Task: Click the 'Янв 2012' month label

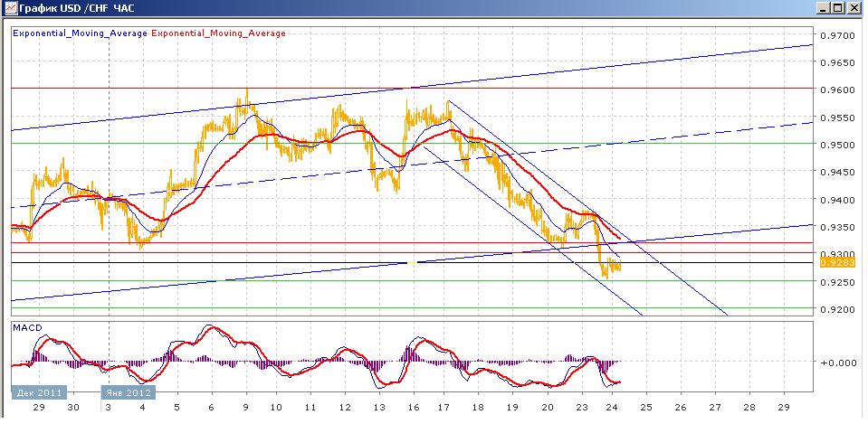Action: tap(128, 392)
